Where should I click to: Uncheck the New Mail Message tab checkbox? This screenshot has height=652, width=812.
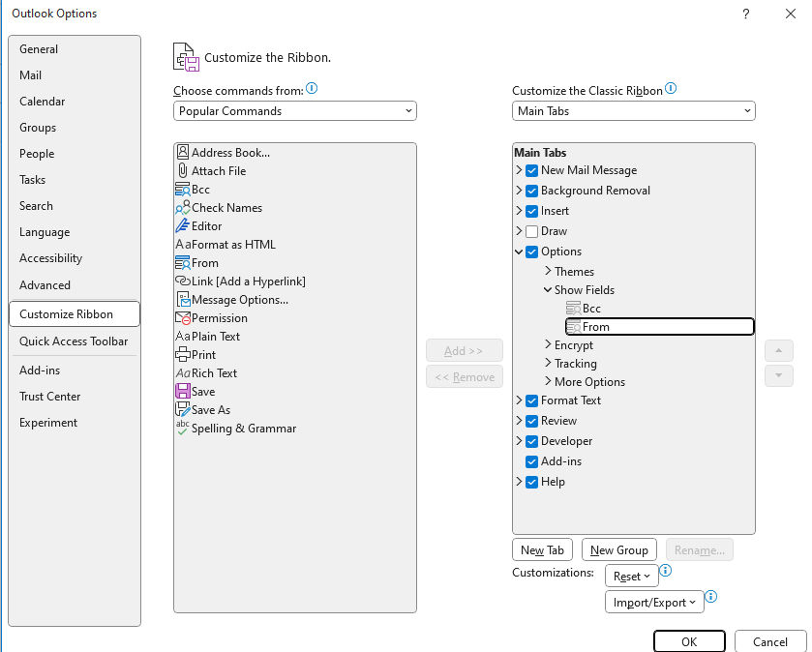[531, 170]
